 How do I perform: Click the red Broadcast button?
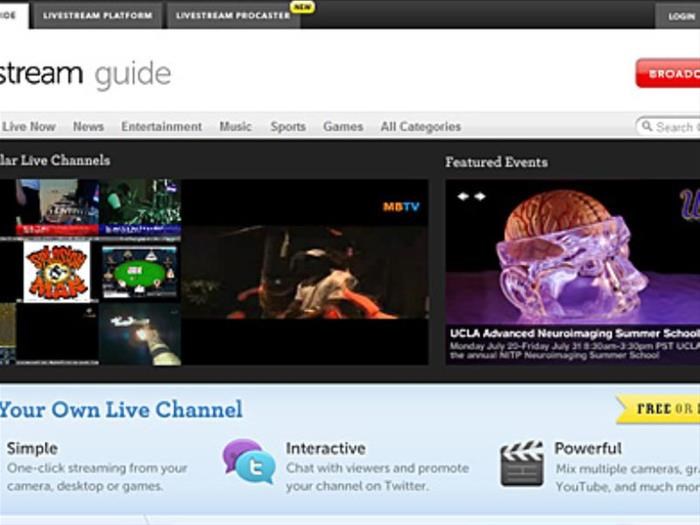point(668,73)
